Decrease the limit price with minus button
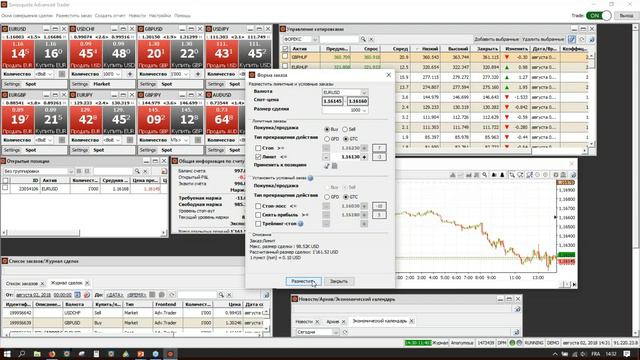 (x=326, y=157)
